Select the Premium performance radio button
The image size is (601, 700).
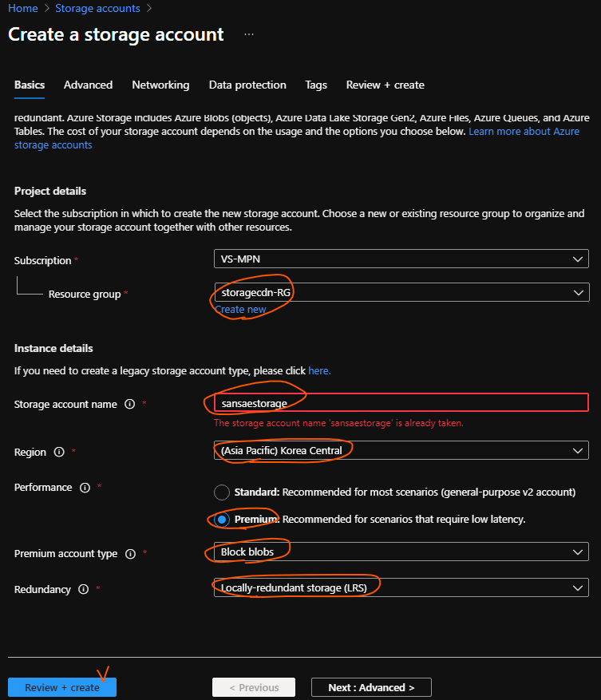(x=222, y=520)
